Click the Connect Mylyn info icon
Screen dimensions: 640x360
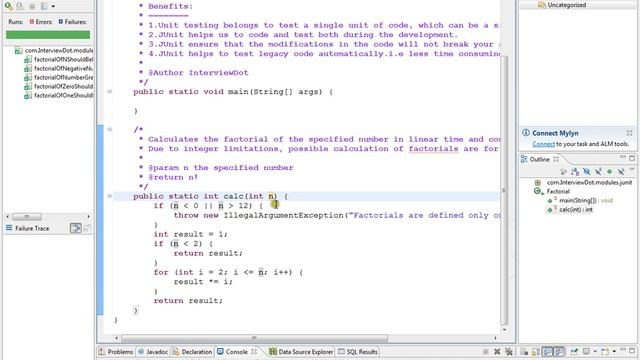tap(526, 133)
